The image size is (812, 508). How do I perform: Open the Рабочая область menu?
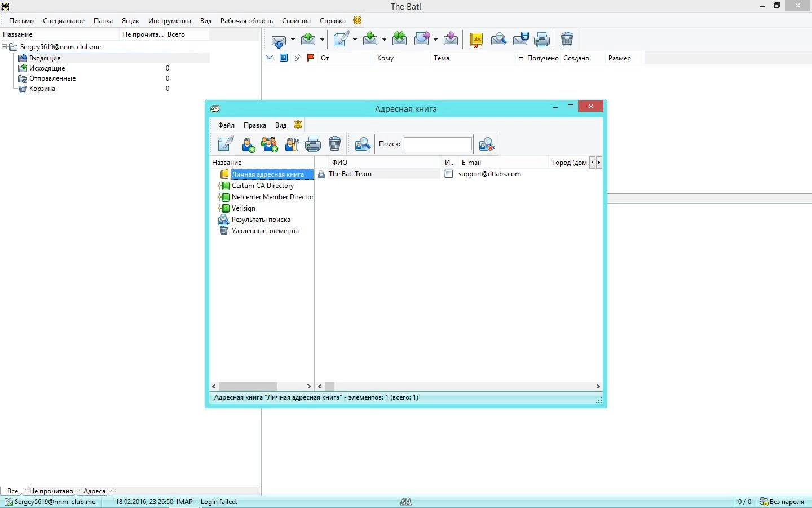[246, 21]
